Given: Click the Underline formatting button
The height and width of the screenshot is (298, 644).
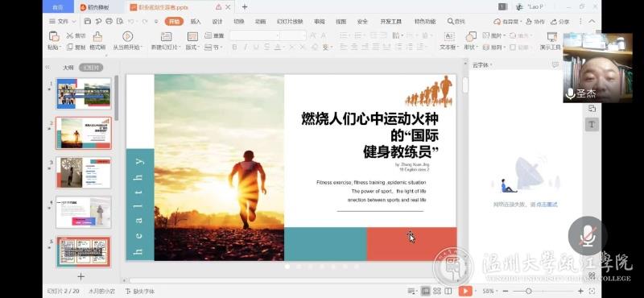Looking at the screenshot, I should (x=256, y=48).
